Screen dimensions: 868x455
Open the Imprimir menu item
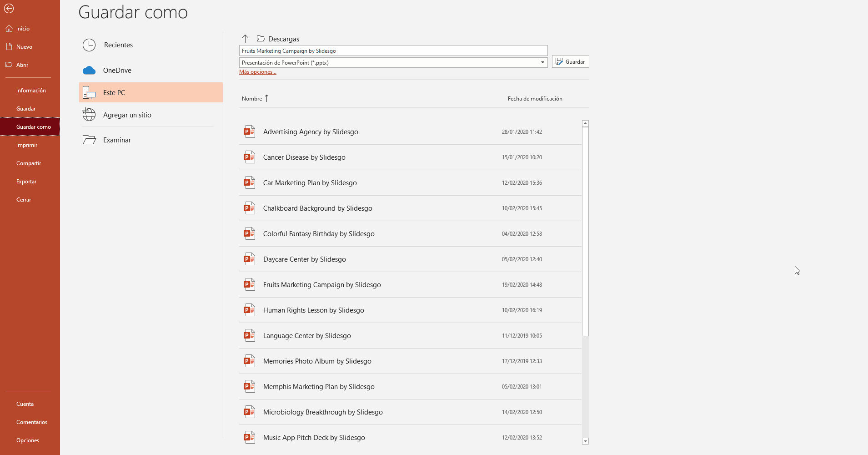pyautogui.click(x=30, y=145)
